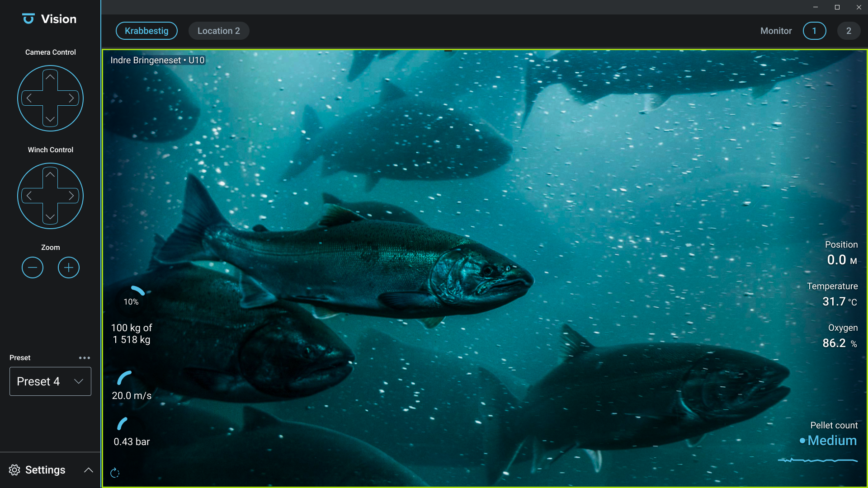This screenshot has width=868, height=488.
Task: Move the winch right
Action: tap(71, 196)
